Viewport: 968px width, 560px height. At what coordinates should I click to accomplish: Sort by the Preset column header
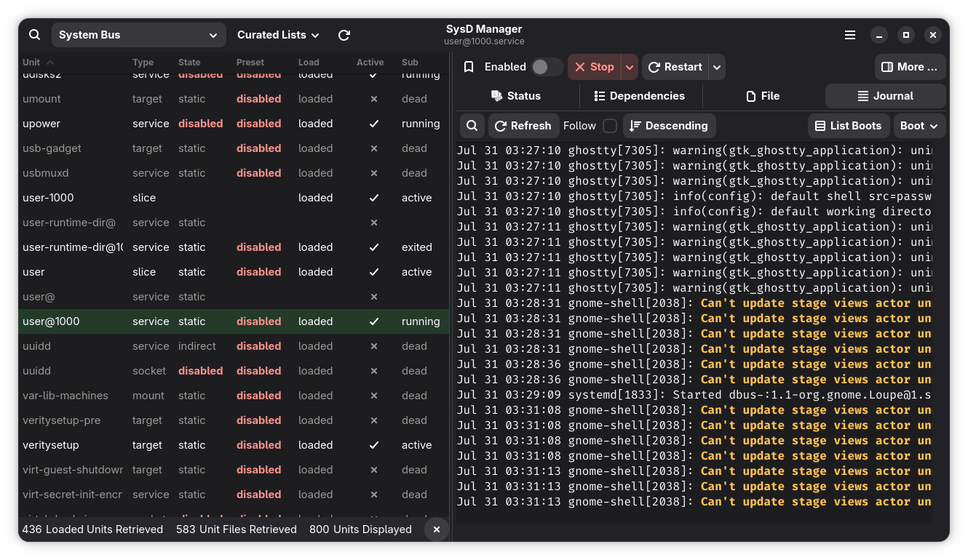250,63
